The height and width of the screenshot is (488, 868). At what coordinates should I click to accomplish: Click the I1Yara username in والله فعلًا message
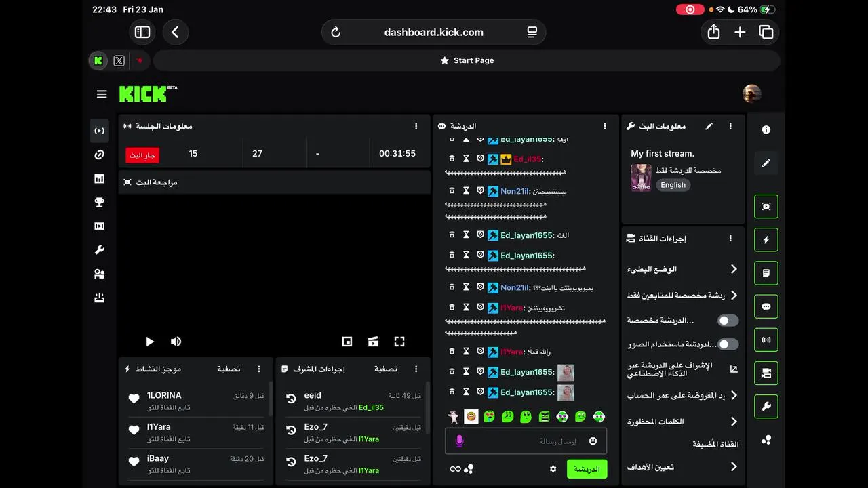click(x=512, y=352)
